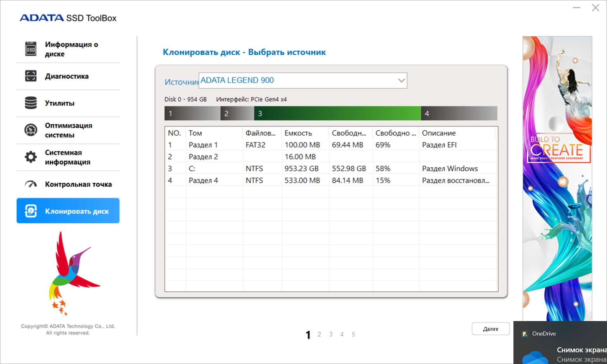
Task: Open Оптимизация системы gauge icon
Action: (x=31, y=130)
